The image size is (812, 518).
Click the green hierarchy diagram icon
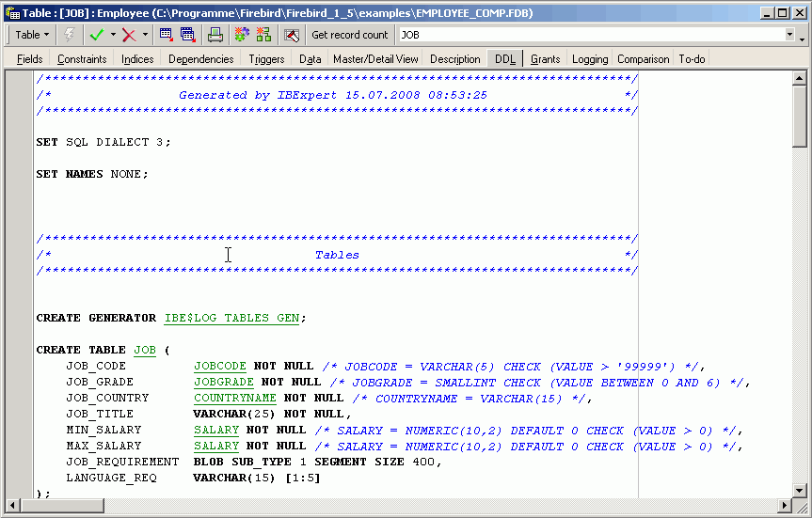[263, 35]
